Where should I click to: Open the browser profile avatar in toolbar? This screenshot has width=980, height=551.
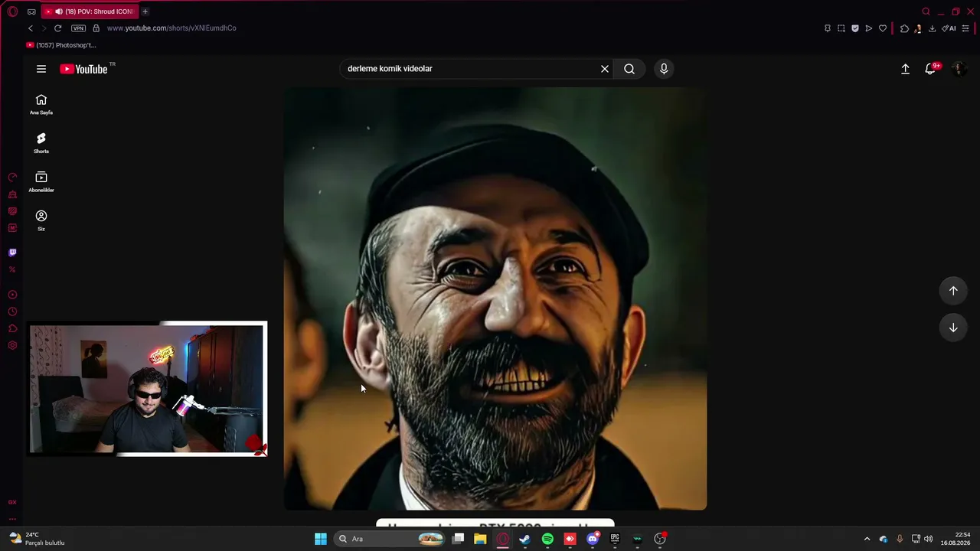coord(918,28)
